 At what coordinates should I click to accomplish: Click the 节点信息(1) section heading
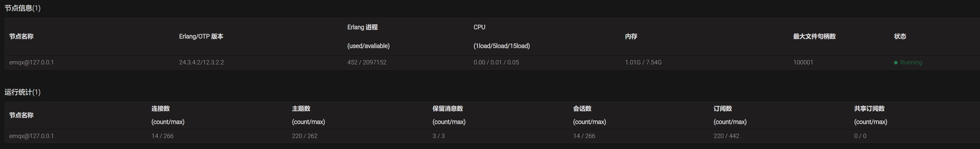pyautogui.click(x=22, y=8)
